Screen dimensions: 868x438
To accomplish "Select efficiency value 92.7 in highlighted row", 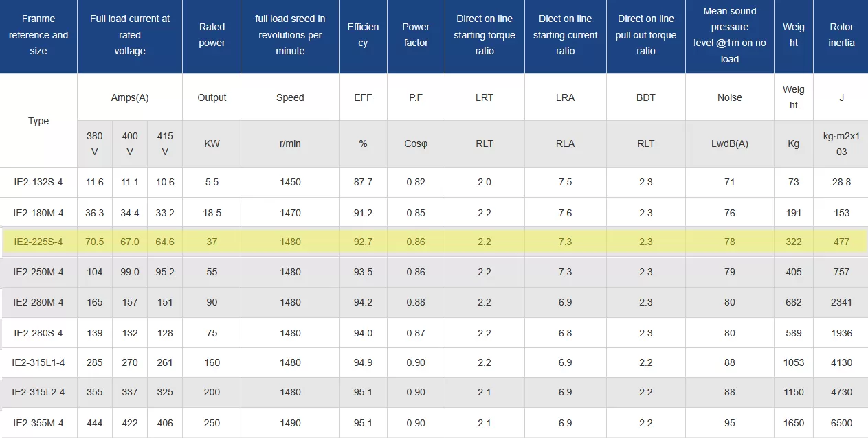I will point(363,242).
